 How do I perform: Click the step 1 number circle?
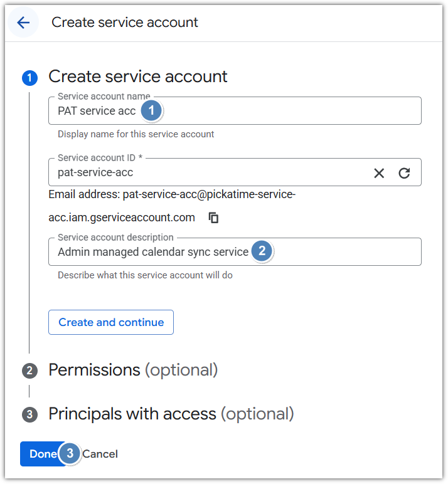point(29,78)
